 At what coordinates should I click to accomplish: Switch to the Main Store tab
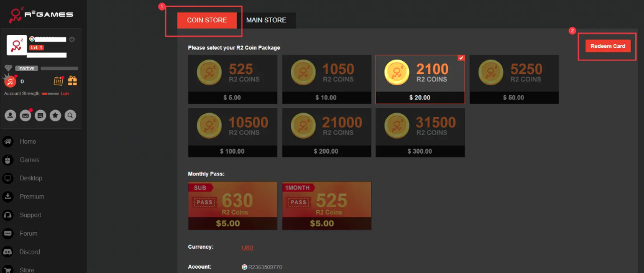[x=266, y=21]
